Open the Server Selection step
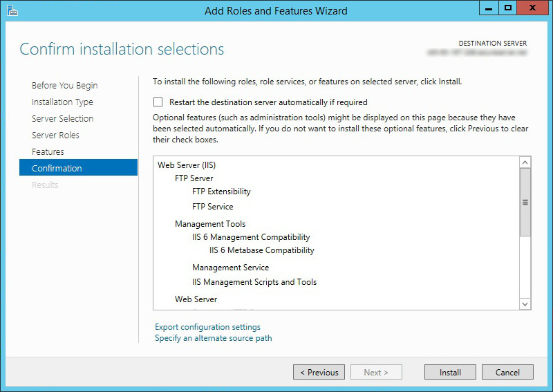This screenshot has height=392, width=553. tap(62, 118)
